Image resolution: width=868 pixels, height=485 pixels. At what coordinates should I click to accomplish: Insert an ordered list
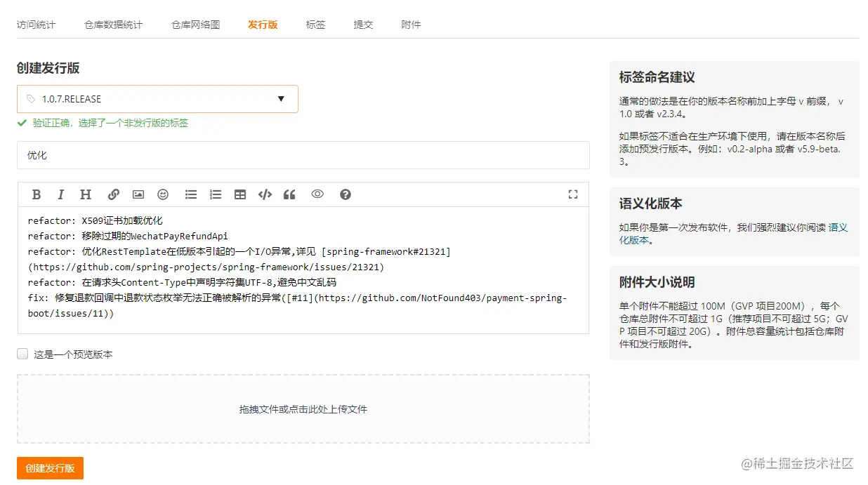click(x=215, y=194)
